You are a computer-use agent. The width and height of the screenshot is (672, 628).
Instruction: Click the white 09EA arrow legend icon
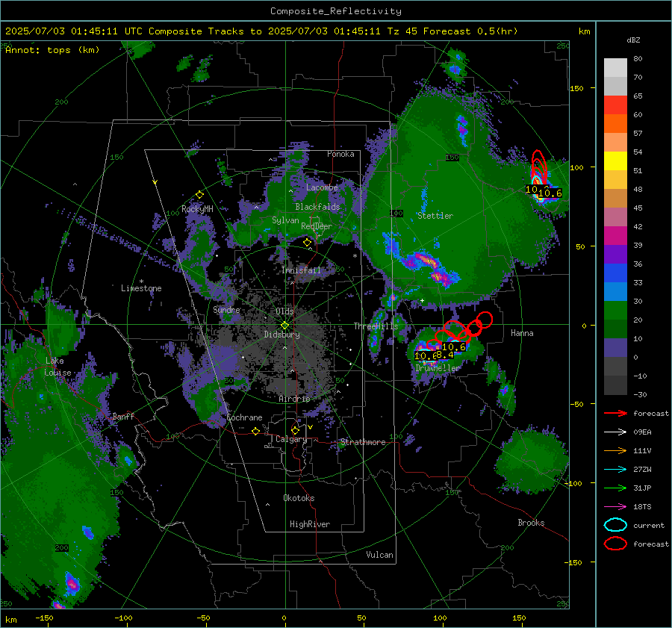click(615, 432)
